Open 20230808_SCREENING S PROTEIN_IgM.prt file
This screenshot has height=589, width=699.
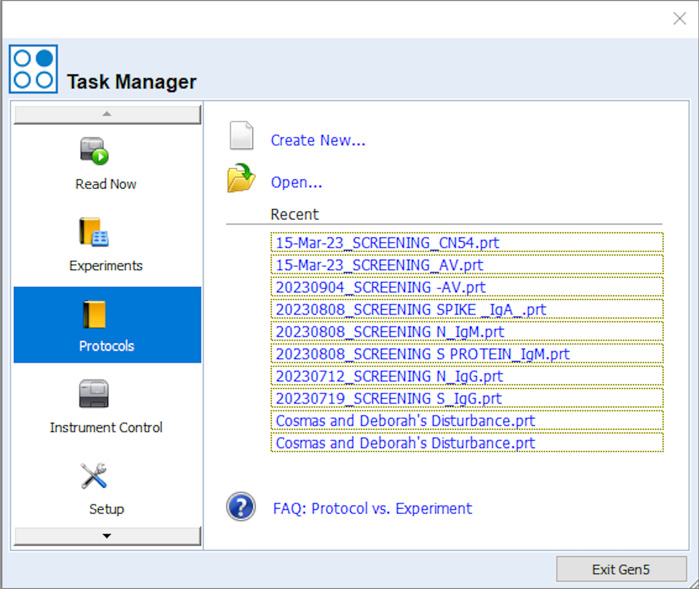click(467, 354)
